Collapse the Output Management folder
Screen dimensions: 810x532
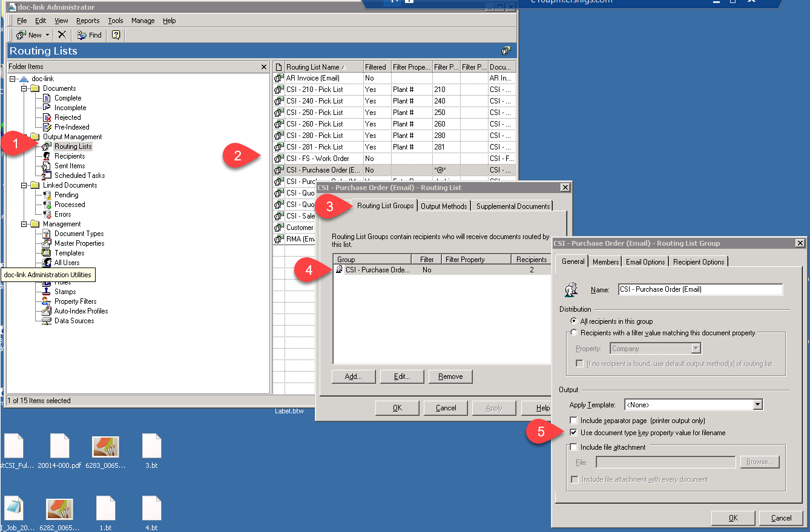24,137
